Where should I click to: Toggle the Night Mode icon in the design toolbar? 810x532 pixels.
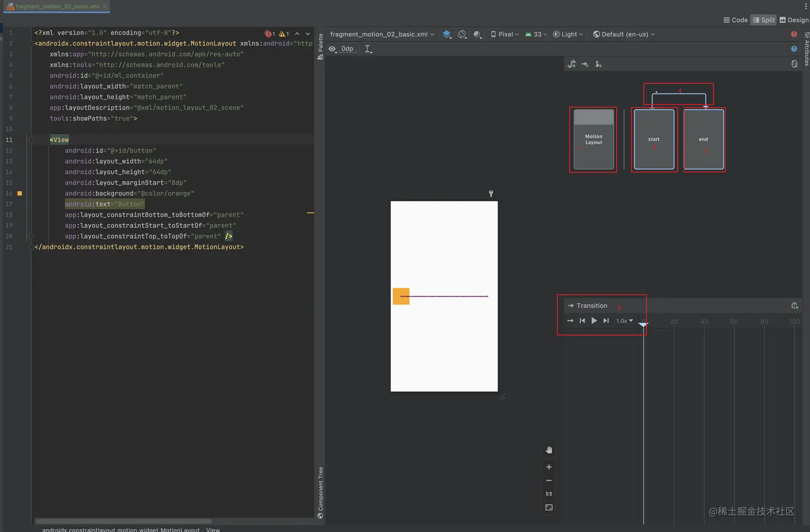coord(477,34)
